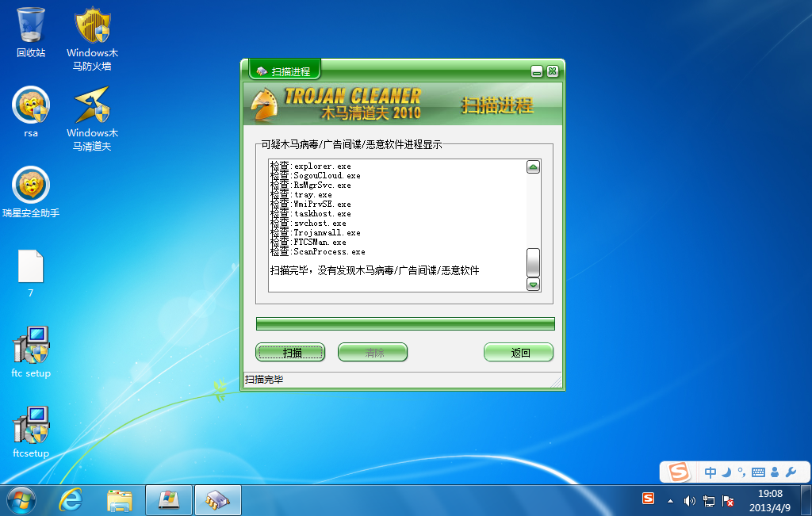Image resolution: width=812 pixels, height=516 pixels.
Task: Click the '可疑木马病毒/广告间谍/恶意软件进程显示' group label
Action: coord(351,144)
